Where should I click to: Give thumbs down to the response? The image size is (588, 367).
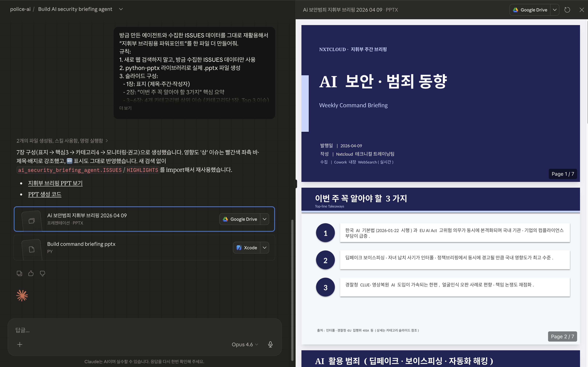pos(42,273)
